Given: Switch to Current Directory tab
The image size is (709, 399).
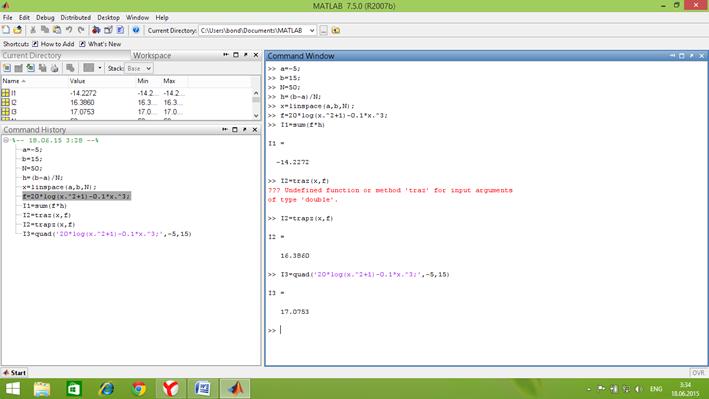Looking at the screenshot, I should pyautogui.click(x=32, y=55).
